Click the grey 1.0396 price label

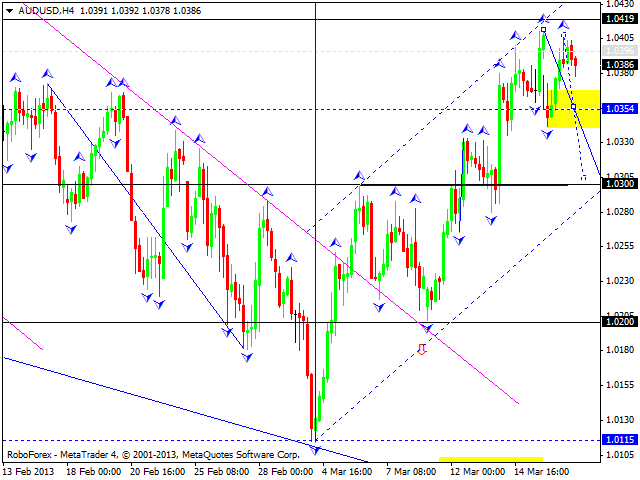[620, 51]
